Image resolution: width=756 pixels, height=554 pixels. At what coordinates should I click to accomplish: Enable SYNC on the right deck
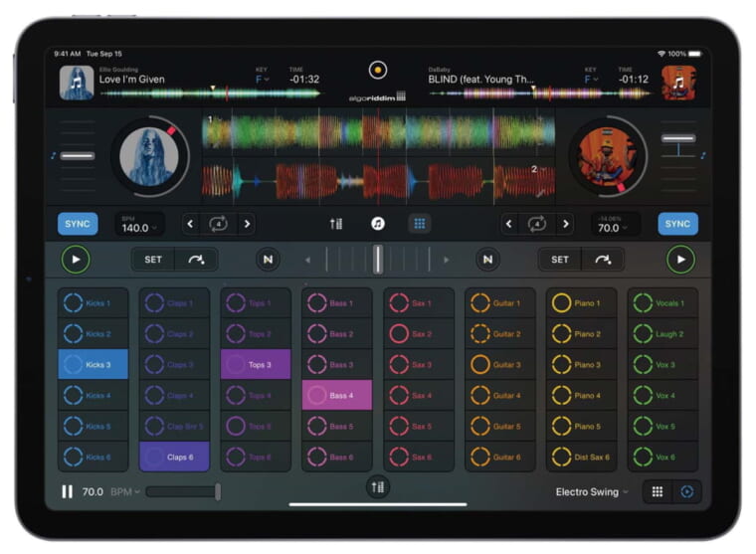(677, 224)
